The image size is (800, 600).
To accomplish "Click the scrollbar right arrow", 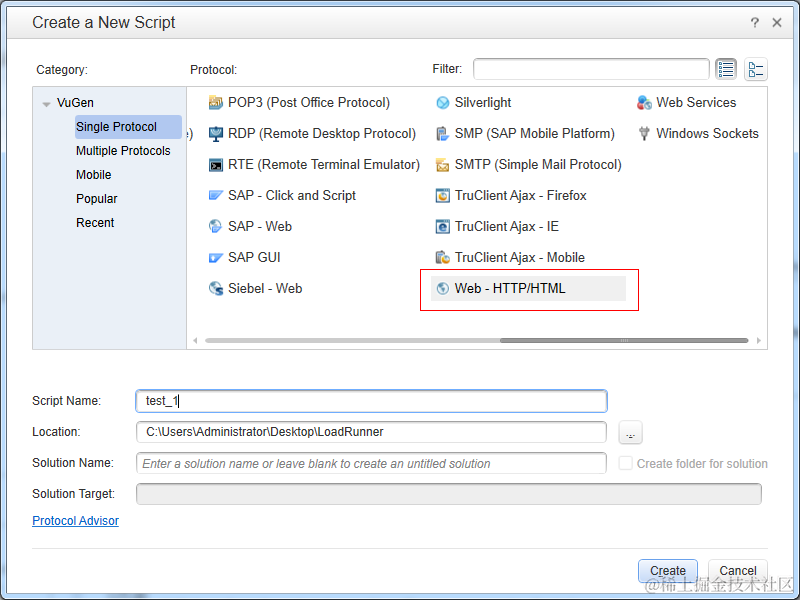I will pos(759,340).
